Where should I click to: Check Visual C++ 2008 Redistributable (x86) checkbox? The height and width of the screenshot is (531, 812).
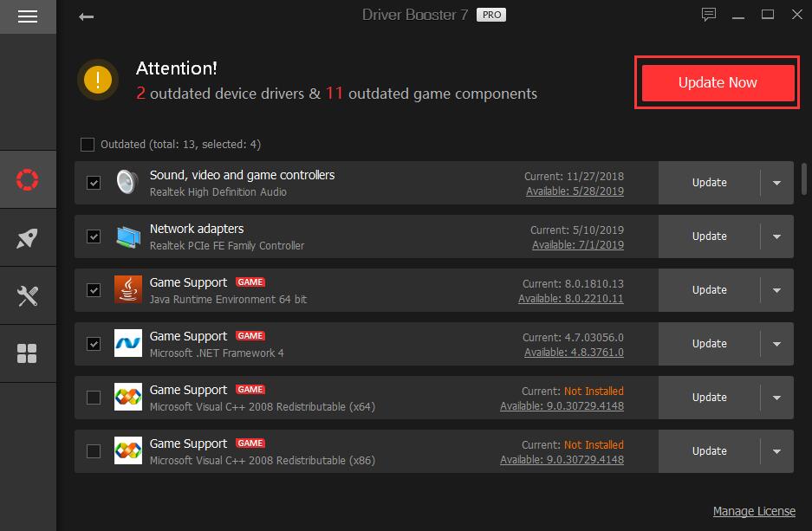click(94, 451)
